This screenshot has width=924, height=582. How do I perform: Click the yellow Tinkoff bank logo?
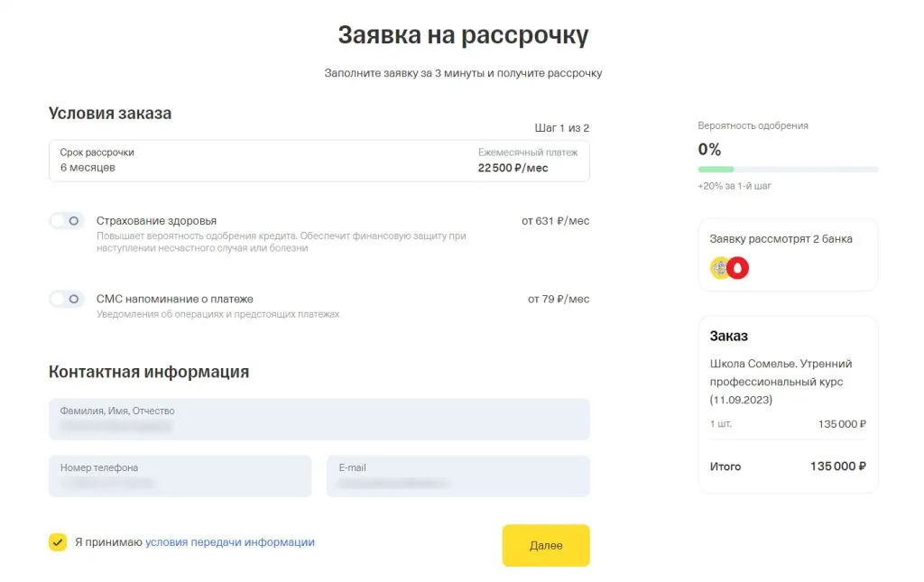(719, 267)
